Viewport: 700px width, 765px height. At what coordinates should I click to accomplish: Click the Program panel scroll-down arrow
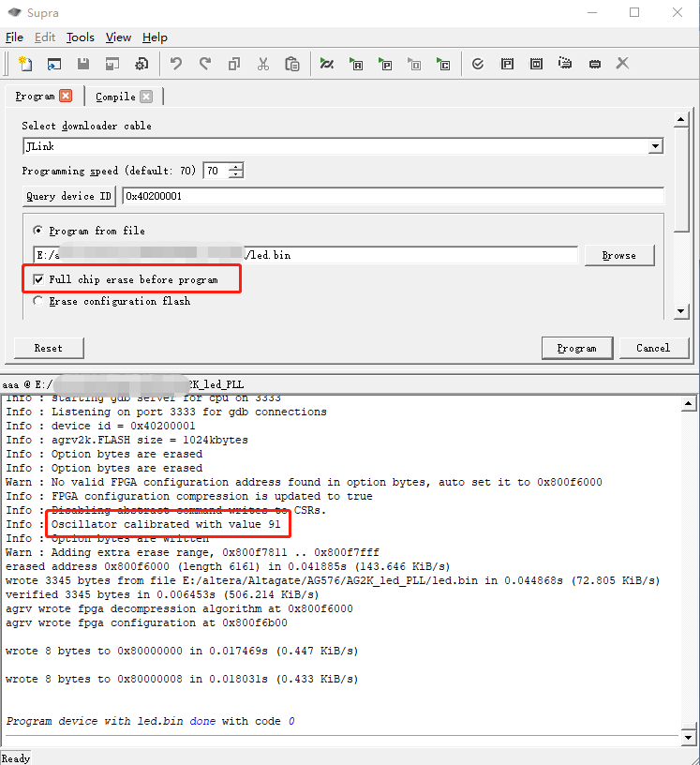681,311
